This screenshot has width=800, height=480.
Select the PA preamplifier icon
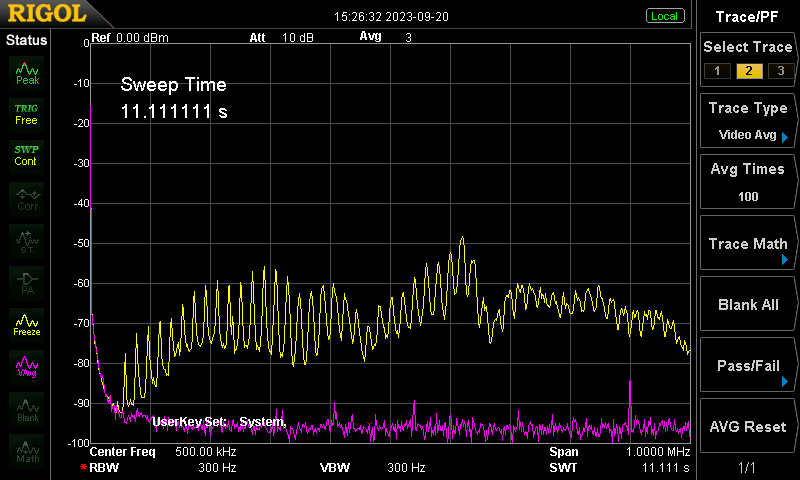tap(27, 284)
